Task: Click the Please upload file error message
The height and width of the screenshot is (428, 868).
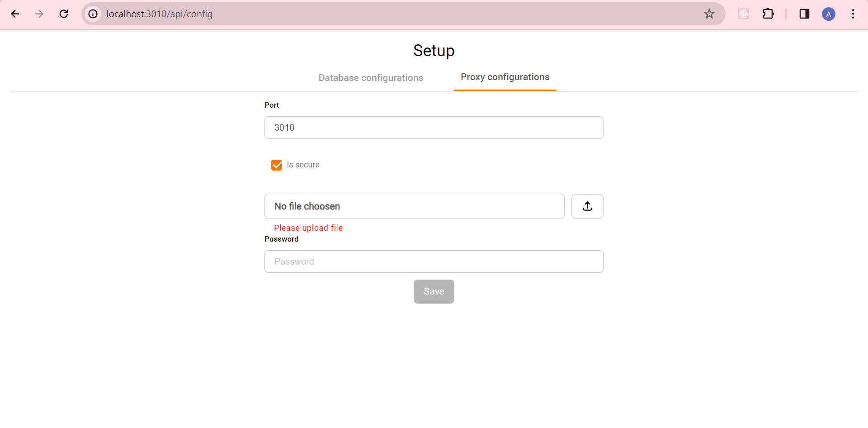Action: (x=308, y=228)
